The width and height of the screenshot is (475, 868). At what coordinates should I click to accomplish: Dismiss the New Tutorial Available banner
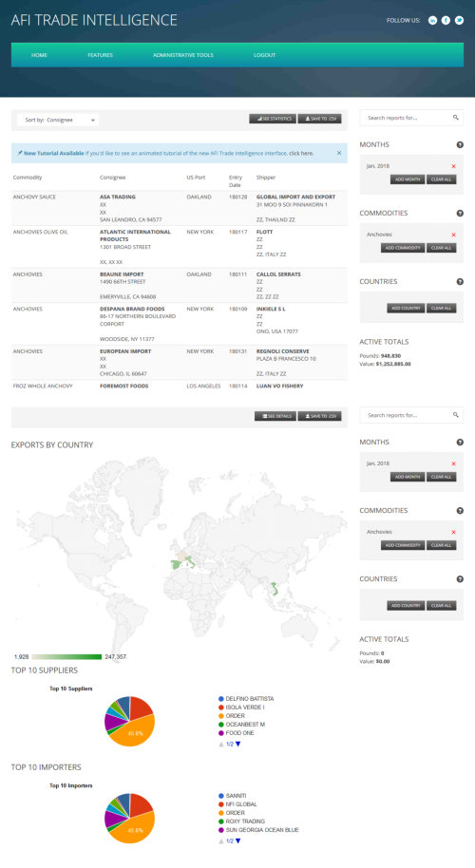339,153
